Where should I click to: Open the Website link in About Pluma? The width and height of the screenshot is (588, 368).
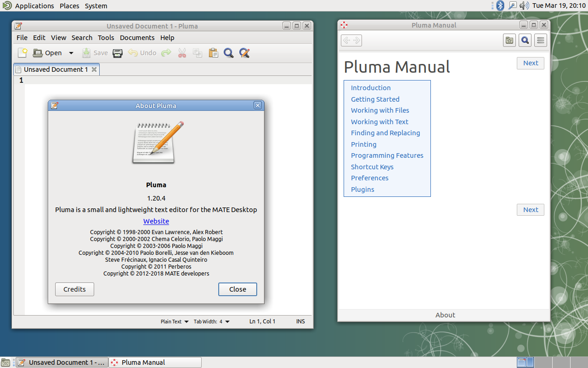156,221
